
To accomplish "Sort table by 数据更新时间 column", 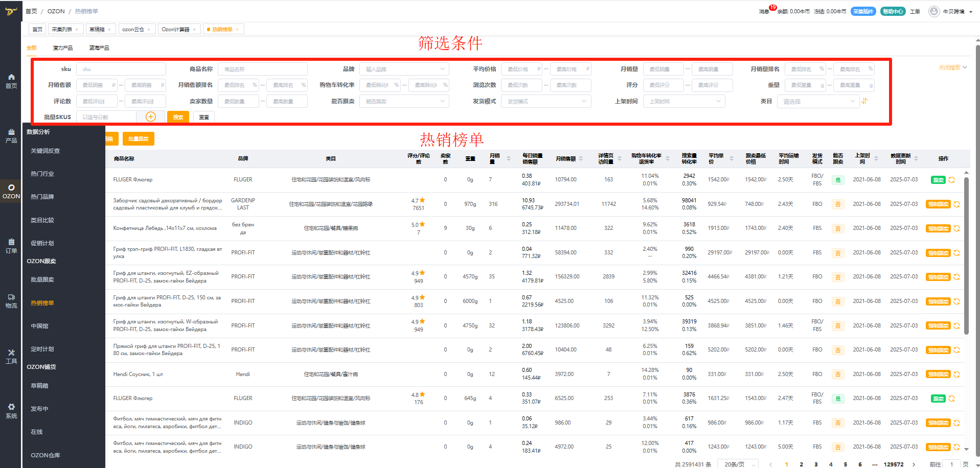I will click(916, 159).
